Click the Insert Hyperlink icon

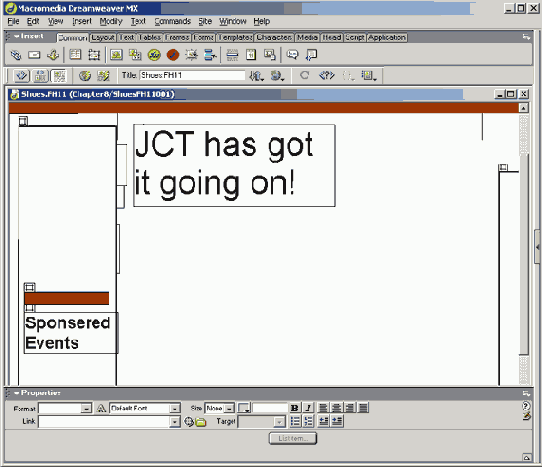point(16,55)
